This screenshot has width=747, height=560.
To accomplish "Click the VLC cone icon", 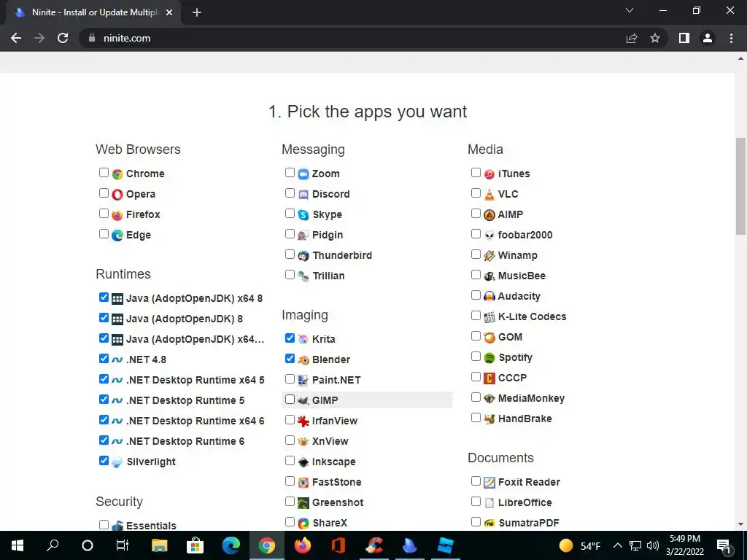I will click(489, 194).
